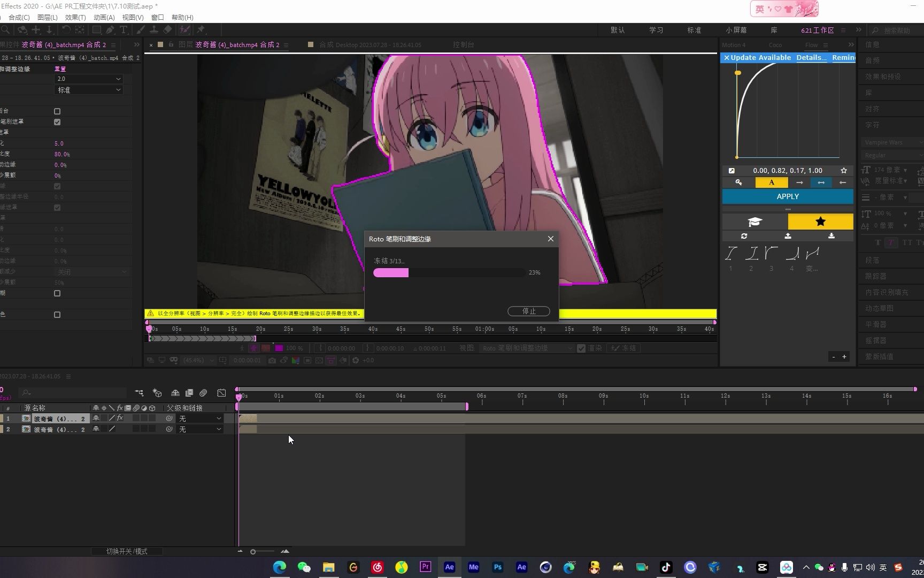
Task: Select the Rotate tool in toolbar
Action: coord(66,30)
